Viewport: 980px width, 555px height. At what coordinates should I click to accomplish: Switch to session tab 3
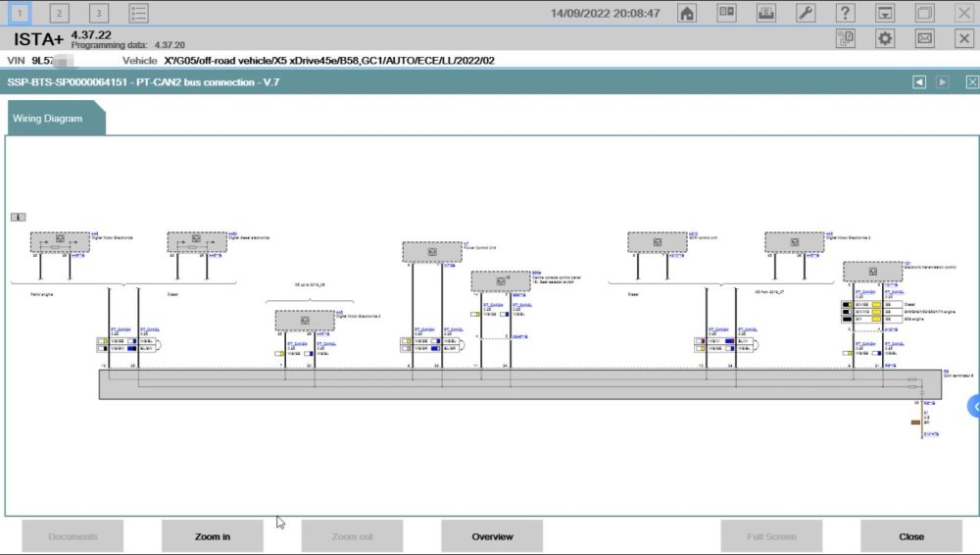[99, 13]
